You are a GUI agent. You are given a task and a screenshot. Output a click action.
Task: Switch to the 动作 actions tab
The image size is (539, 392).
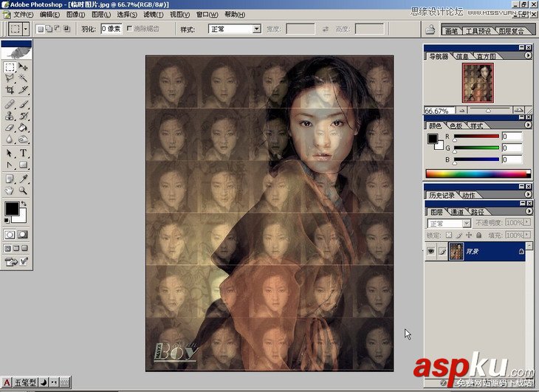pos(469,195)
